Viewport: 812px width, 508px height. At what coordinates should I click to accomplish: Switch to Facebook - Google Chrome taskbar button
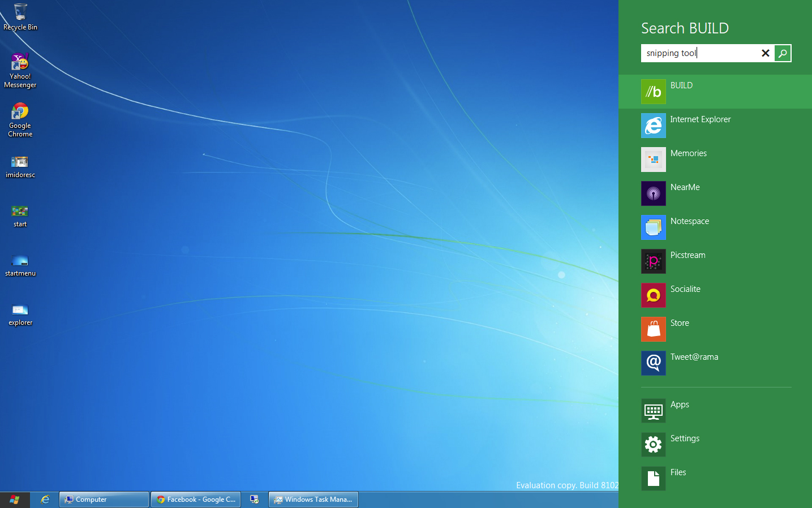click(196, 500)
